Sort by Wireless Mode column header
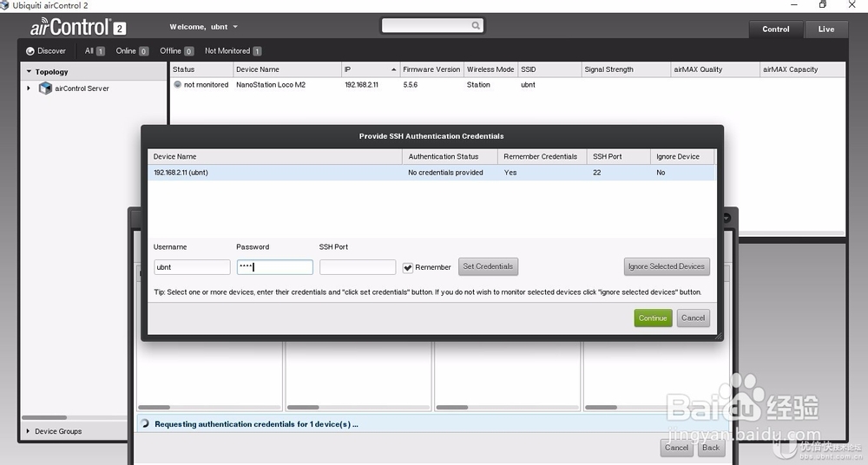868x465 pixels. click(490, 69)
